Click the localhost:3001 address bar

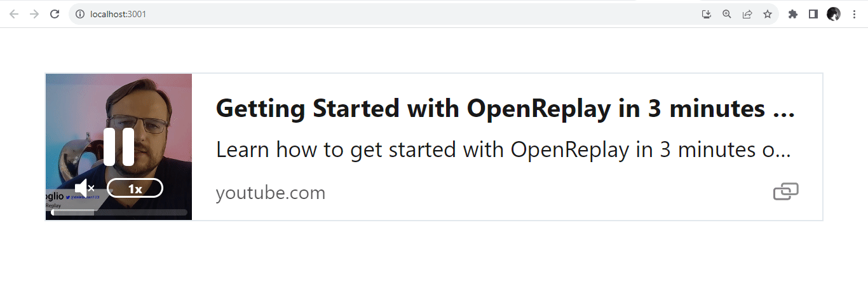381,14
